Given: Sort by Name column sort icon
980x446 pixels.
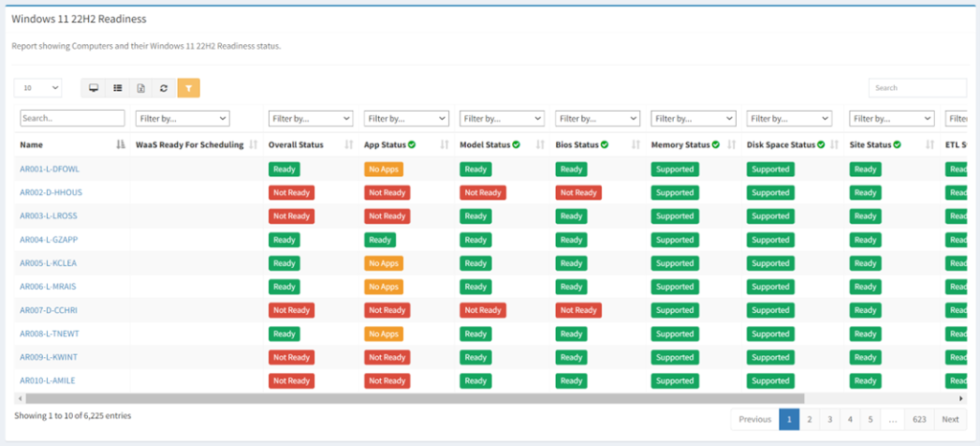Looking at the screenshot, I should [x=121, y=145].
